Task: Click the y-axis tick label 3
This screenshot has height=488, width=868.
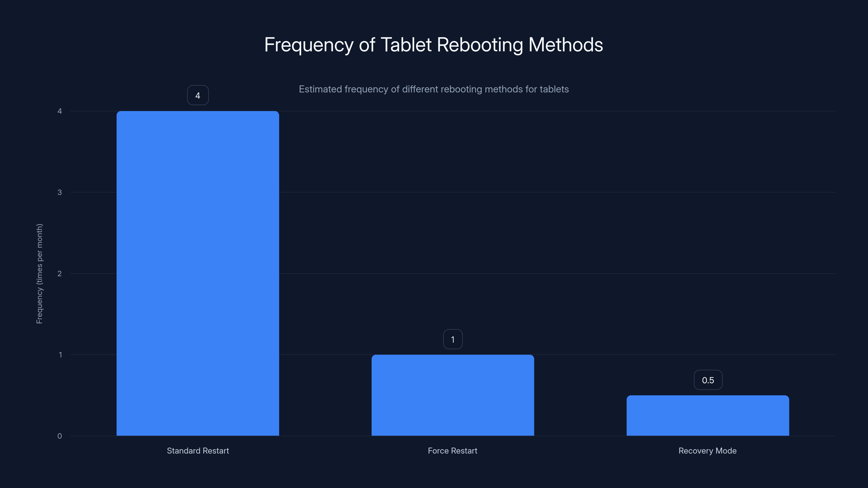Action: (x=60, y=192)
